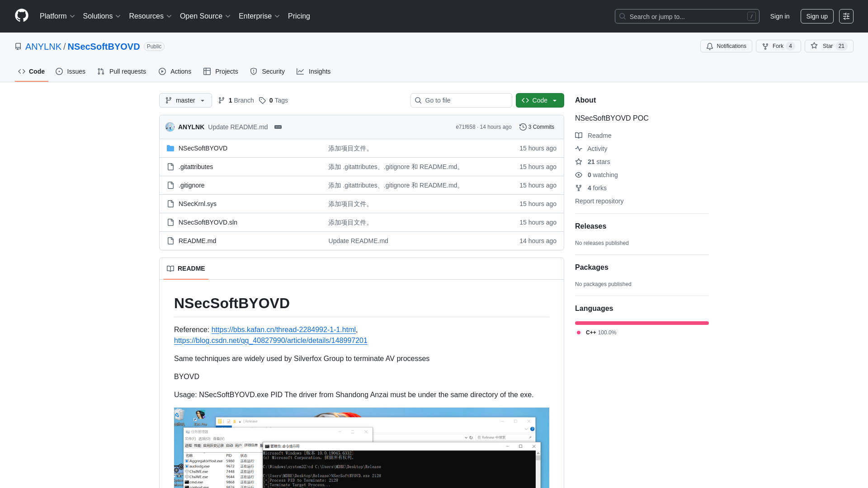Switch to the Insights tab

313,71
